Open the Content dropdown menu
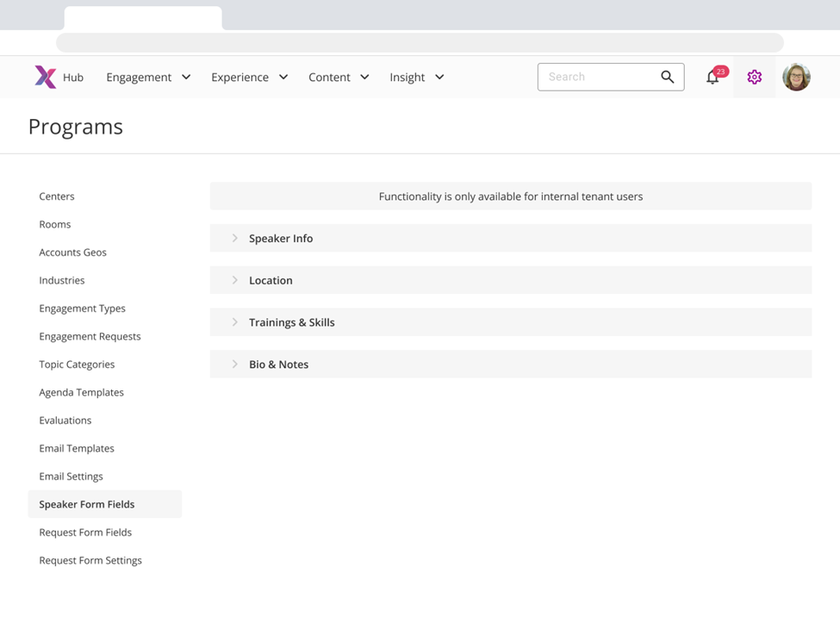Screen dimensions: 840x630 pos(339,78)
